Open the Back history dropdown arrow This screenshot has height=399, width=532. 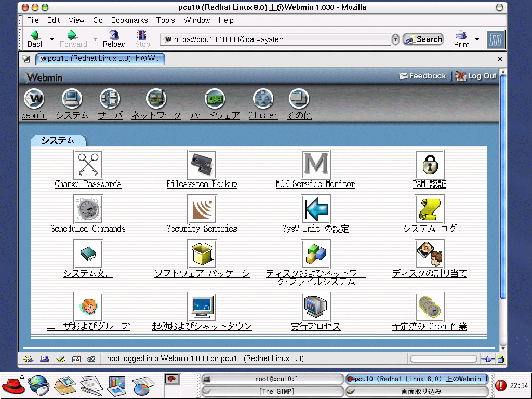click(52, 39)
